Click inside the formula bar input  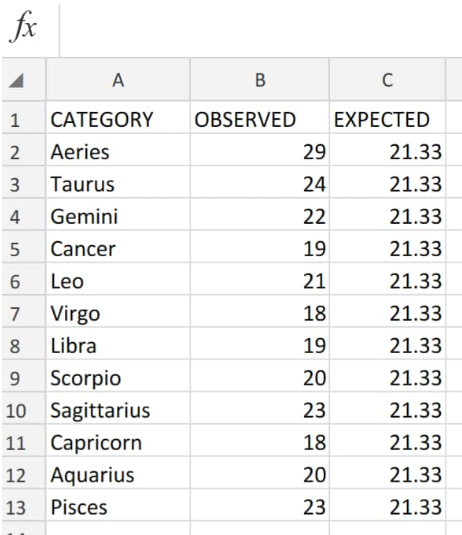coord(261,29)
